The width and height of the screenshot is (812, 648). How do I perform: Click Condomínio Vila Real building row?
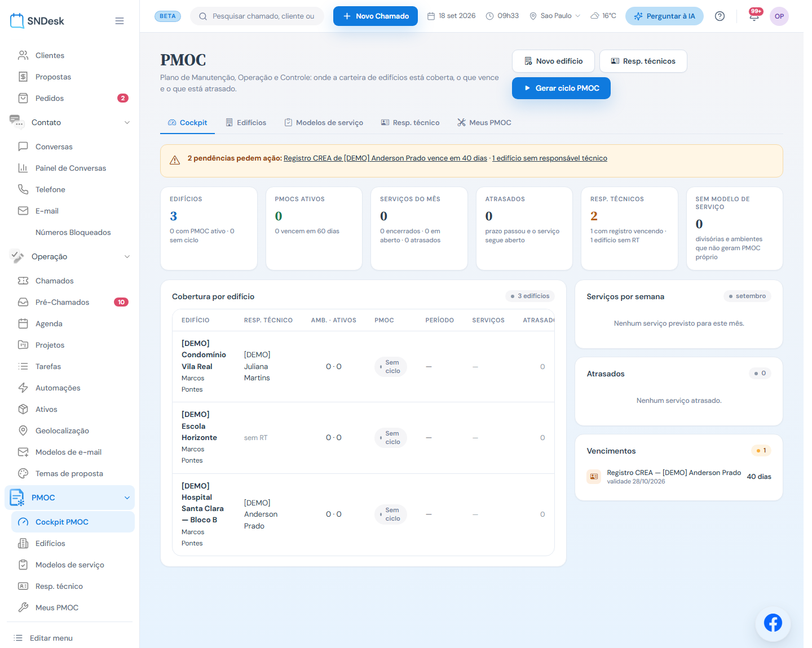point(363,366)
